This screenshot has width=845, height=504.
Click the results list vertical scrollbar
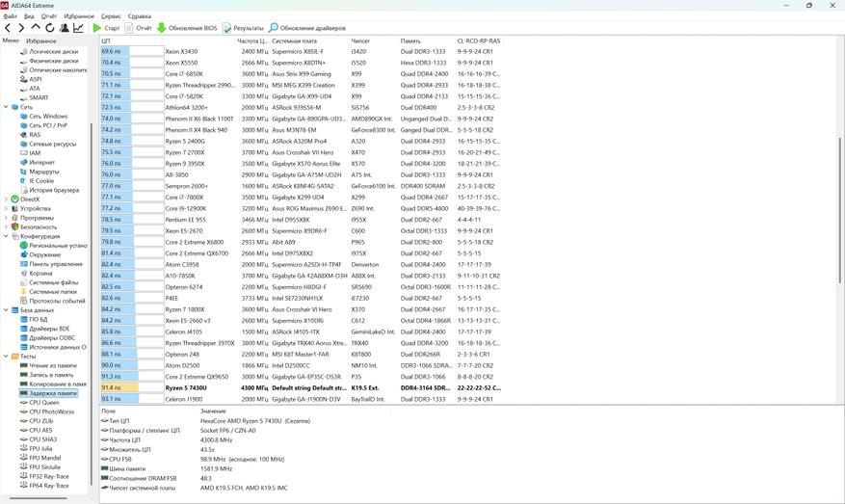(839, 210)
